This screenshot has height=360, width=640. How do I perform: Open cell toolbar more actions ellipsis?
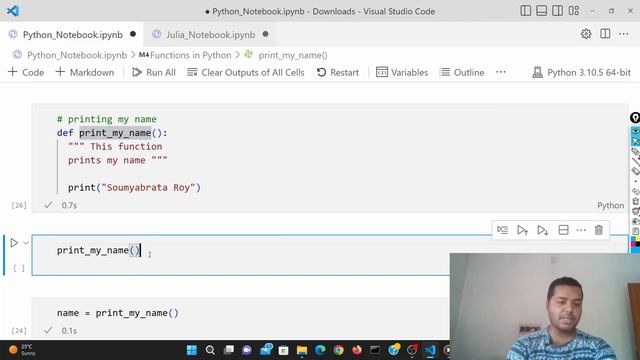point(581,230)
